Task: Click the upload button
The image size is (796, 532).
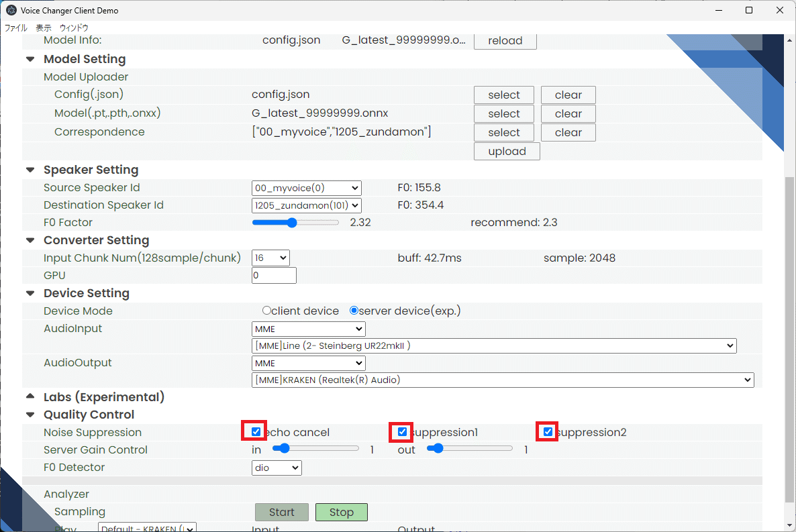Action: [x=507, y=151]
